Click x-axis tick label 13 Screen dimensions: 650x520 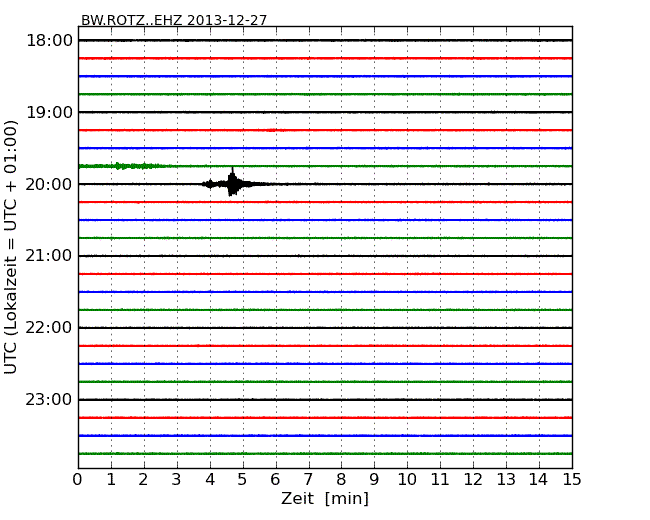point(506,479)
